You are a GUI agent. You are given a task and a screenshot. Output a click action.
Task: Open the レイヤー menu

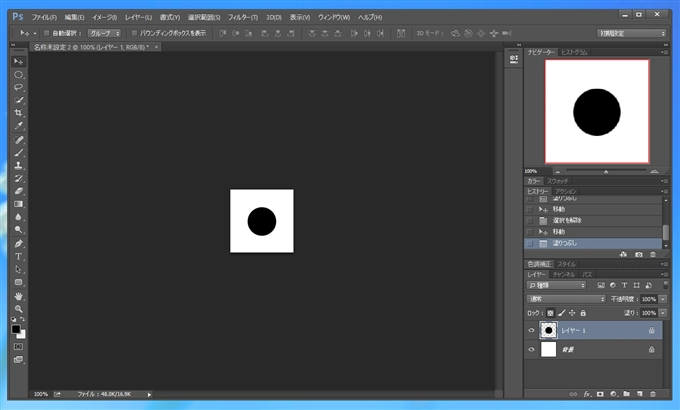pyautogui.click(x=138, y=17)
